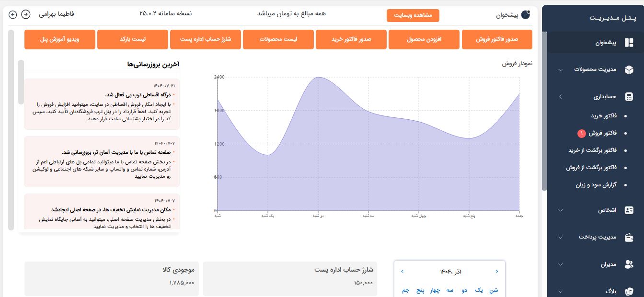This screenshot has width=644, height=297.
Task: Click the مشاهده وبسایت button
Action: (x=413, y=15)
